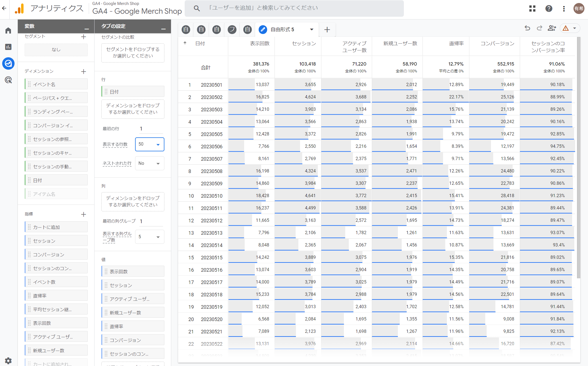This screenshot has height=366, width=588.
Task: Open Admin settings gear icon
Action: (x=8, y=361)
